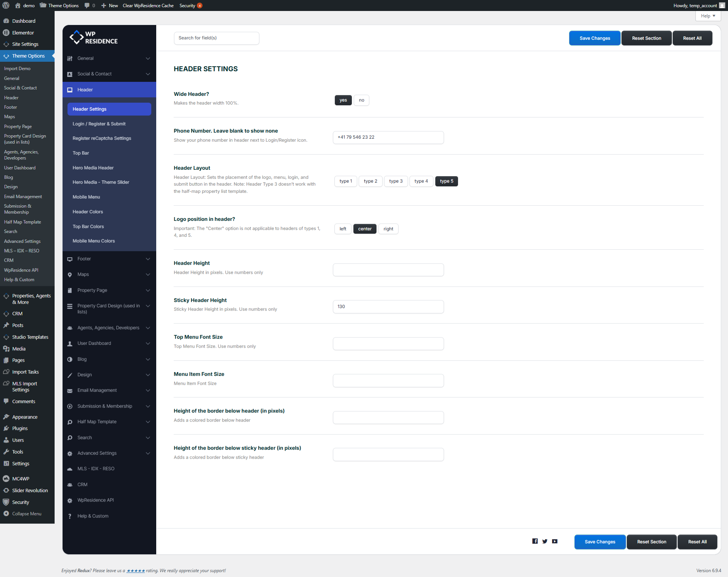
Task: Click the MC4WP sidebar icon
Action: coord(6,478)
